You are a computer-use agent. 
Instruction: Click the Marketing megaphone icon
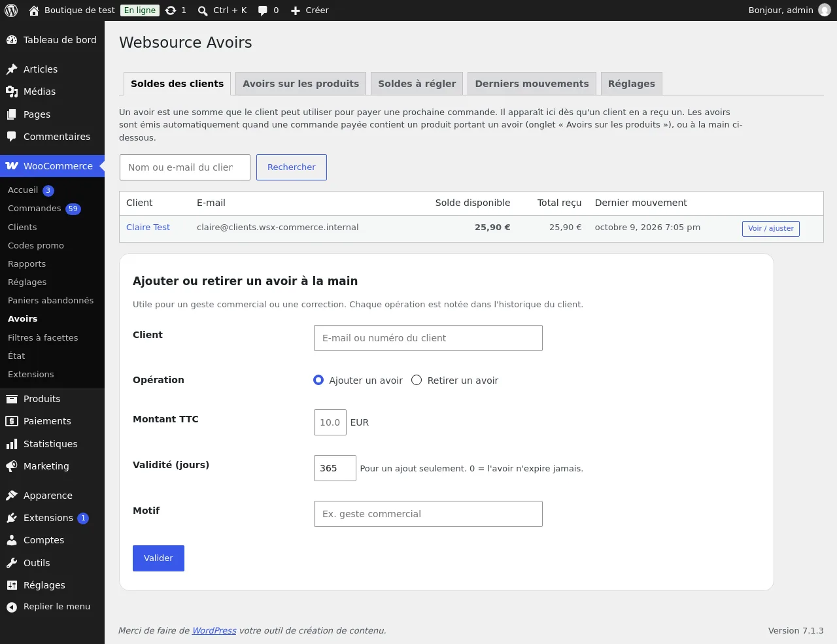coord(12,466)
